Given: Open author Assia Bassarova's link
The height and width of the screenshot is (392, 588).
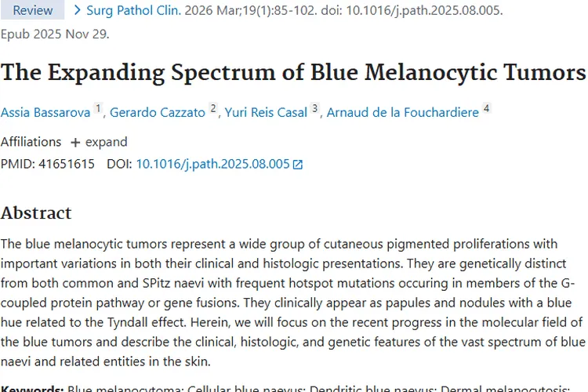Looking at the screenshot, I should 45,112.
